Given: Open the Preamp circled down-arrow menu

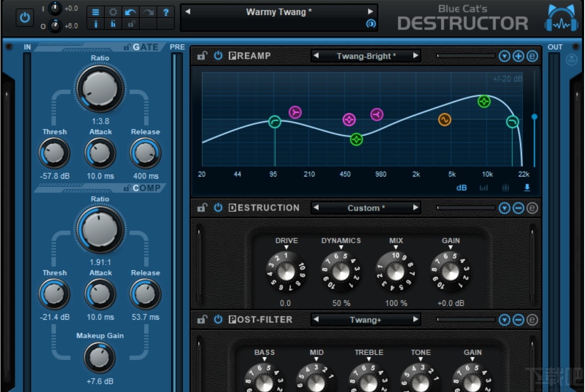Looking at the screenshot, I should (505, 56).
